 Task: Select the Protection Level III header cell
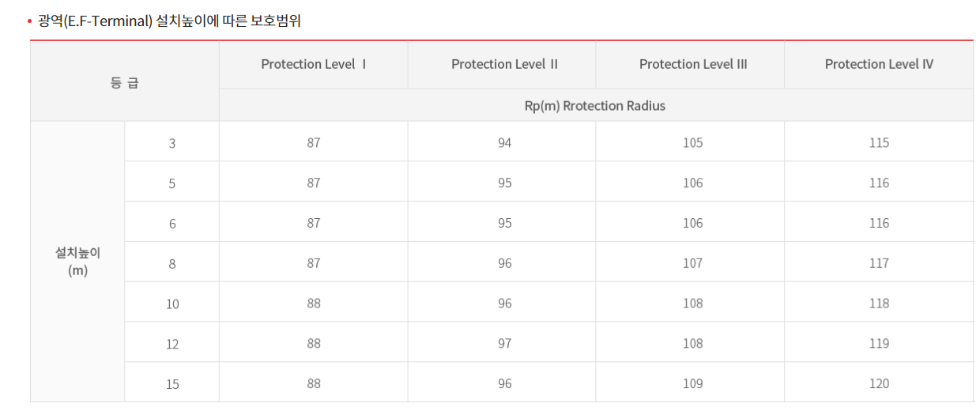tap(693, 64)
